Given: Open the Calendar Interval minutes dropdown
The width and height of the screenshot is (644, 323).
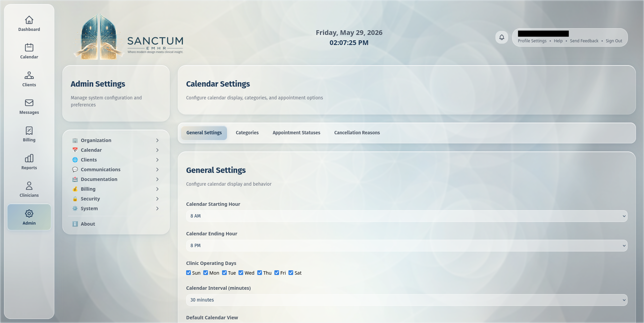Looking at the screenshot, I should click(407, 300).
